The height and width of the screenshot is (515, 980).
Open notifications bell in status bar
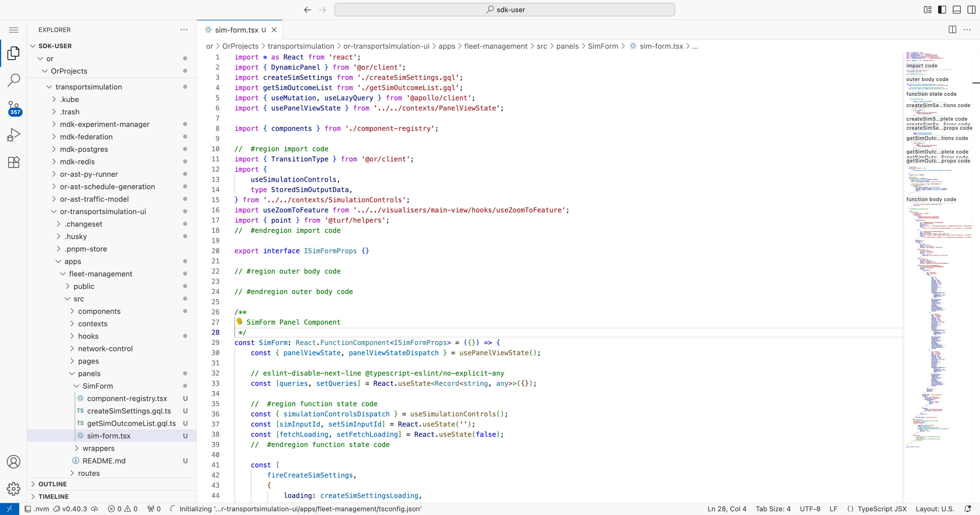968,509
